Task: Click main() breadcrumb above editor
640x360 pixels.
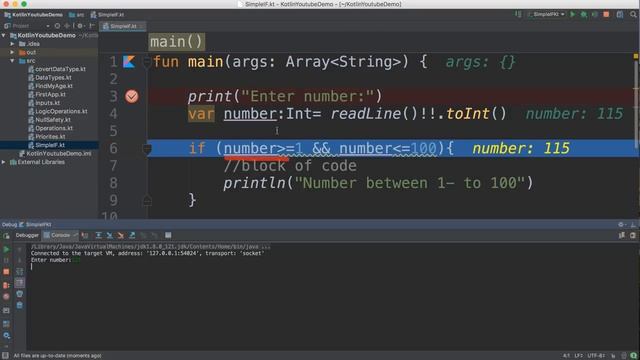Action: pos(176,42)
